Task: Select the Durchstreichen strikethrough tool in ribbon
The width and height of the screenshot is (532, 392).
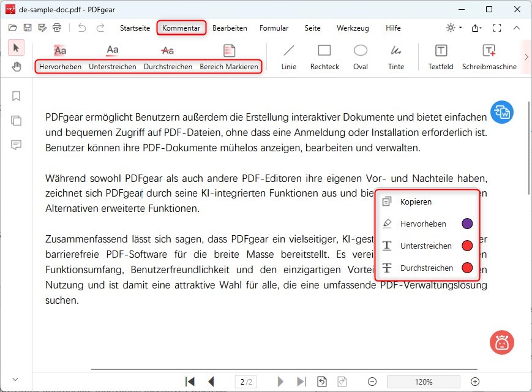Action: point(168,57)
